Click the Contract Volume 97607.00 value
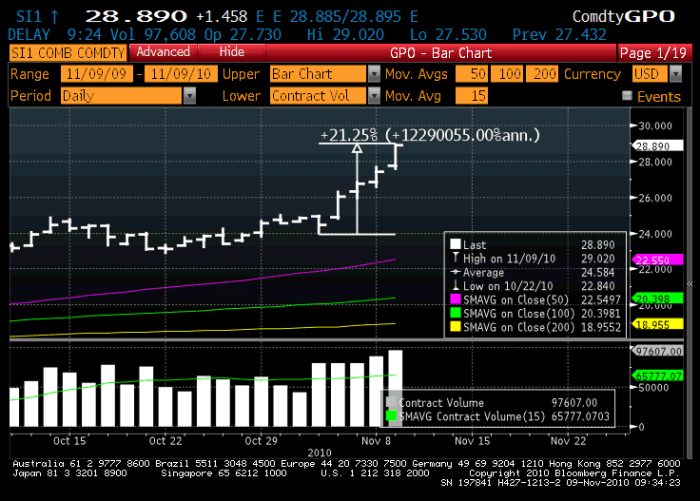The height and width of the screenshot is (501, 700). [x=574, y=402]
